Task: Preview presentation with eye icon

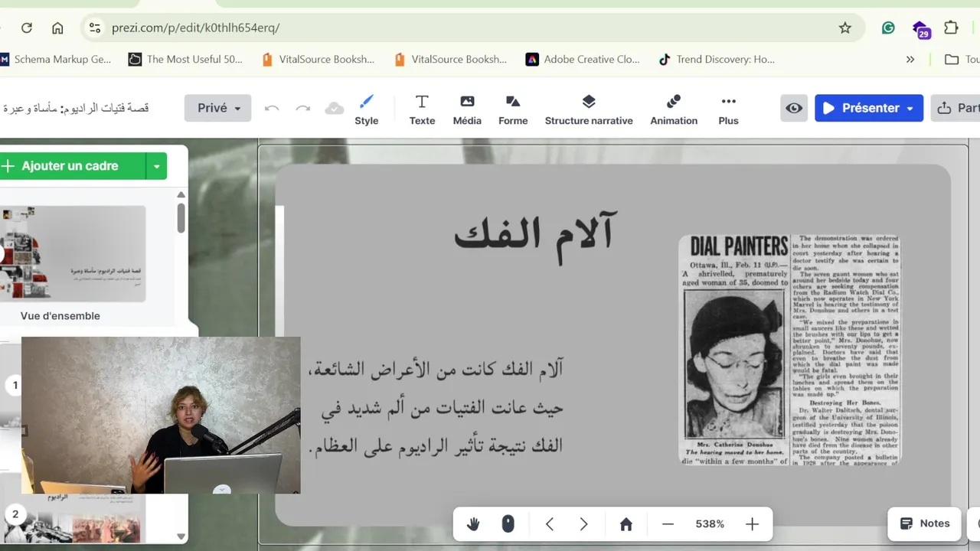Action: (795, 108)
